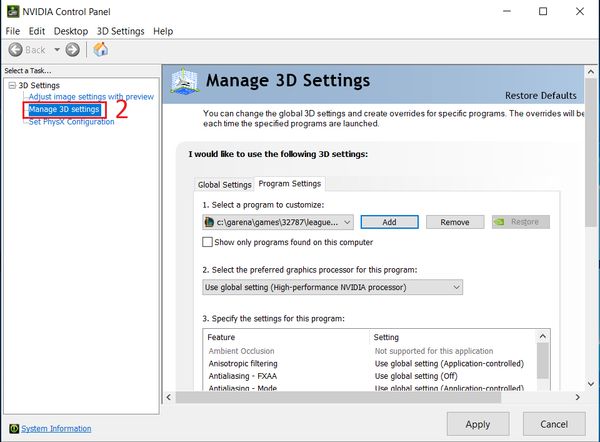Click the NVIDIA Control Panel title icon

coord(13,11)
